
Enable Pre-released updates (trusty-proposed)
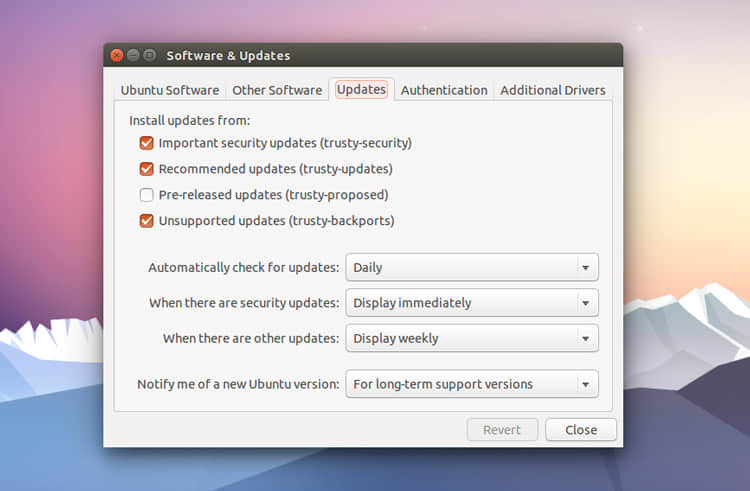(x=147, y=195)
